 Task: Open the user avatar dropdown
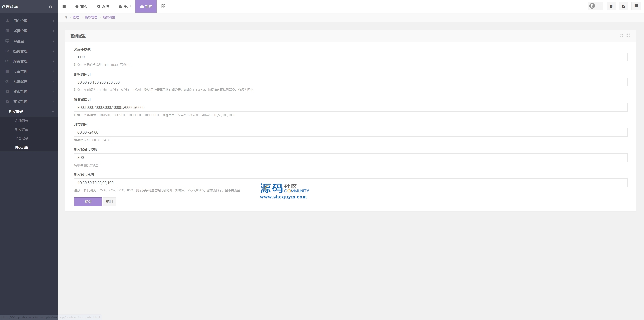[x=595, y=6]
